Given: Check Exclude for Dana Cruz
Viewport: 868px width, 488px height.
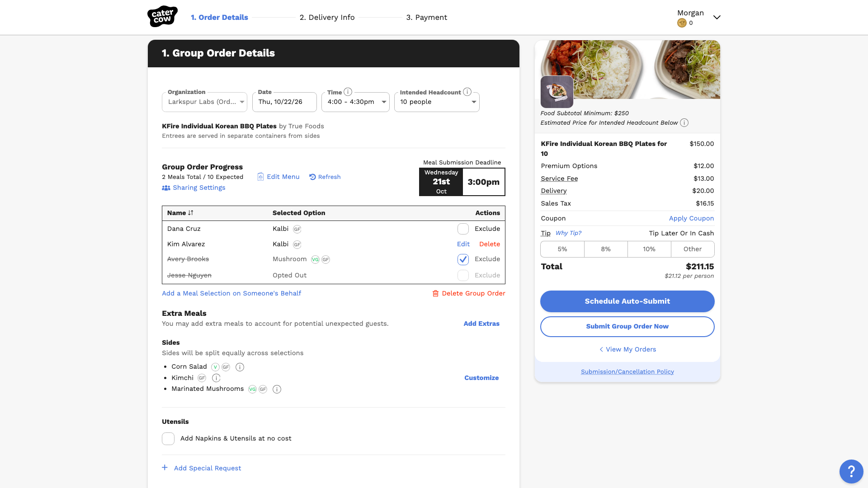Looking at the screenshot, I should coord(463,229).
